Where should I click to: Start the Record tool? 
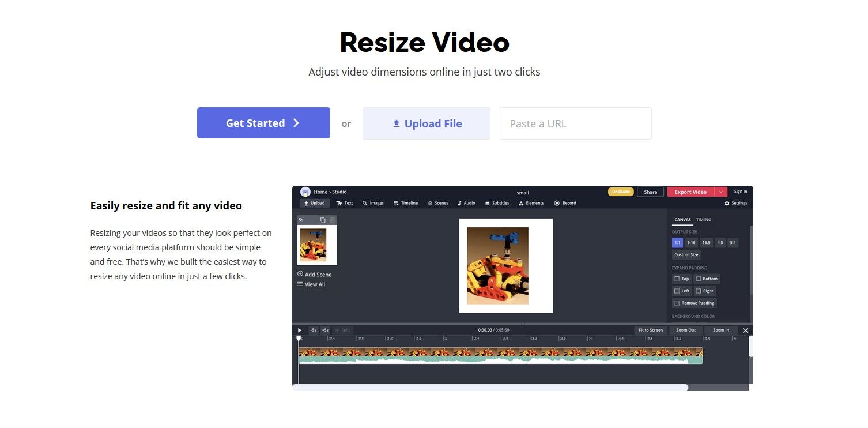coord(565,203)
